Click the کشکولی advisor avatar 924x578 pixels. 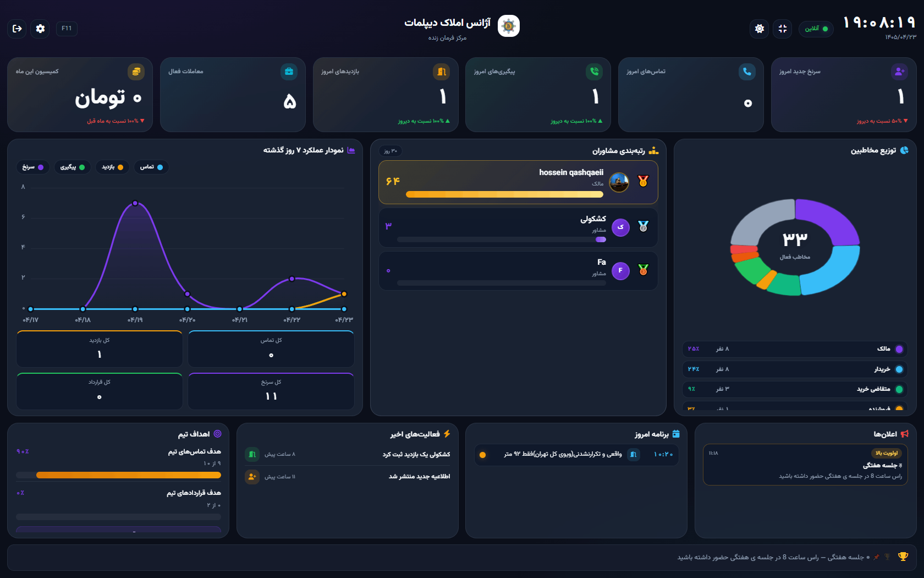(x=620, y=227)
